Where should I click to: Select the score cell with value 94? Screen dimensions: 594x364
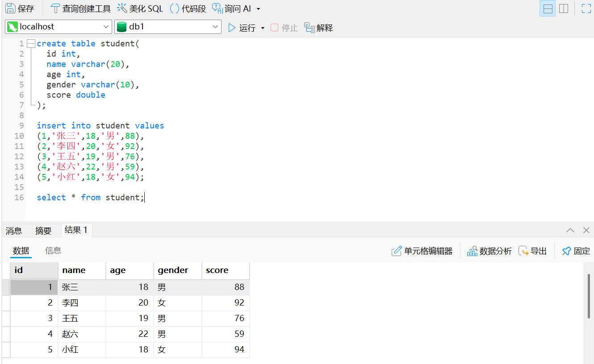coord(226,350)
